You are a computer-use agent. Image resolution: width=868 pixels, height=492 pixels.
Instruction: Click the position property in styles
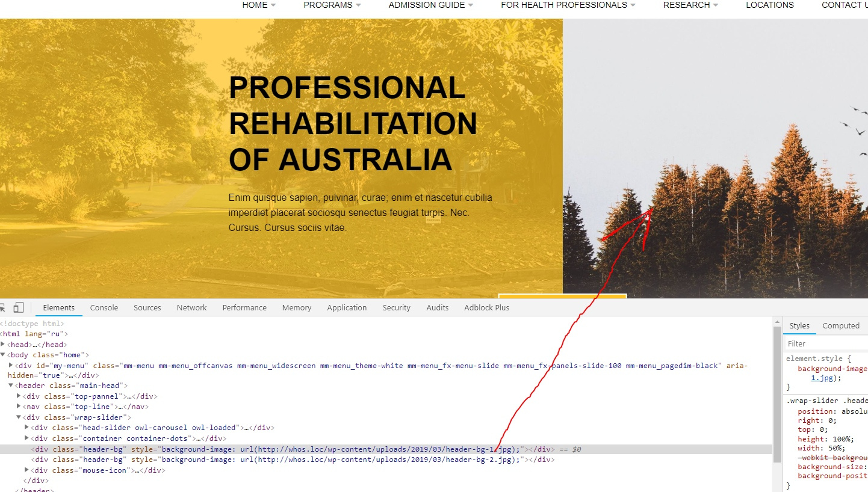(816, 411)
